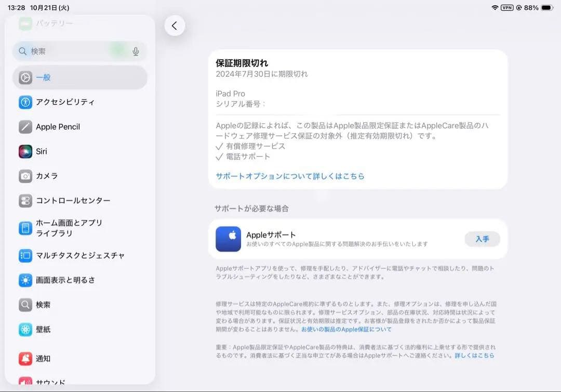
Task: Open サポートオプションについて詳しくはこちら link
Action: [289, 176]
